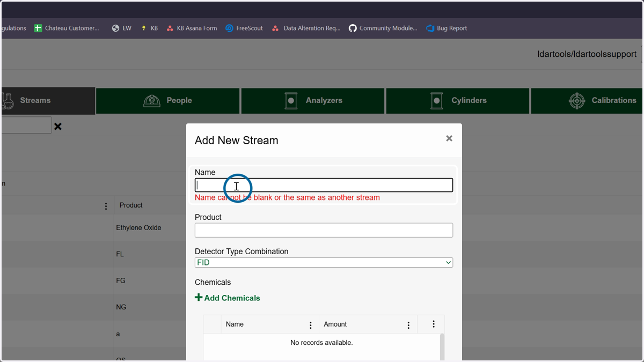Screen dimensions: 644x362
Task: Click into the stream Name field
Action: click(324, 185)
